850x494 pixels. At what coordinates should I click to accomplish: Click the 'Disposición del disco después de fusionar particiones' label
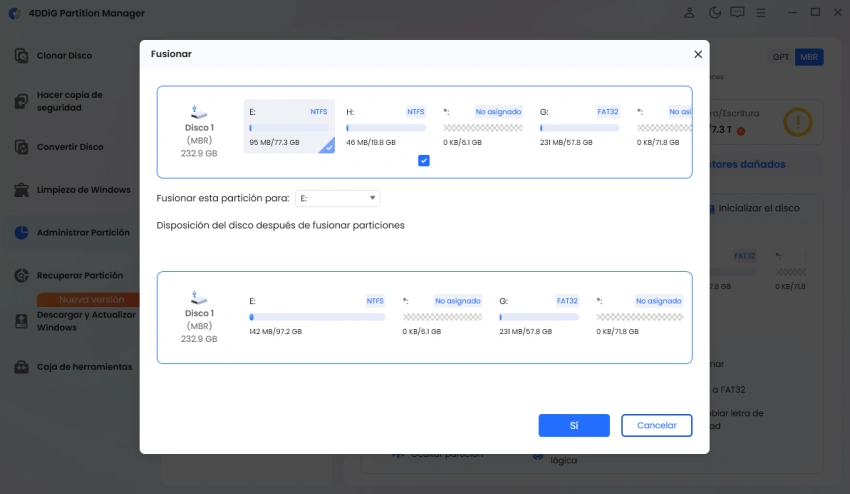click(280, 226)
